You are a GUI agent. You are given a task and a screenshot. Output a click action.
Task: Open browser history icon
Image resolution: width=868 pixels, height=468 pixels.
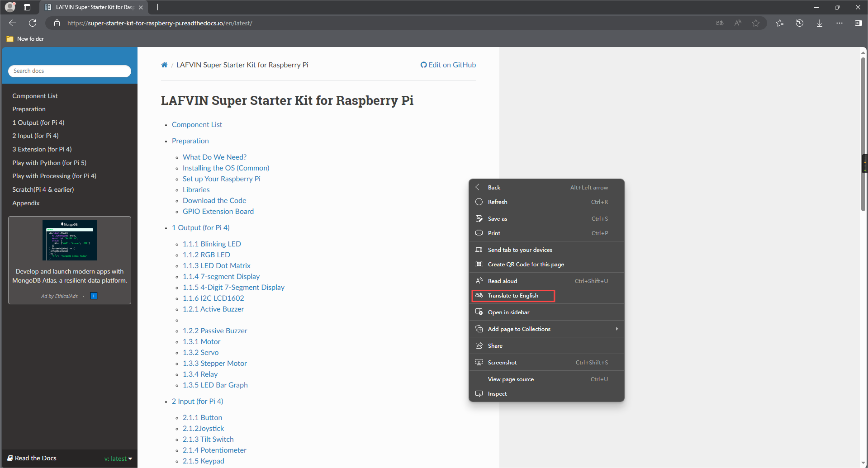coord(800,23)
